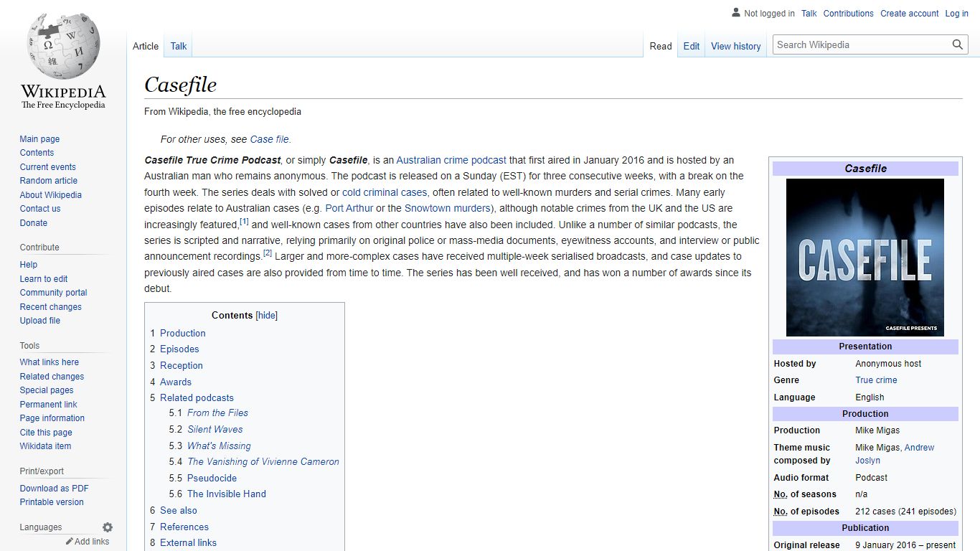Open the Port Arthur link
Image resolution: width=980 pixels, height=551 pixels.
tap(349, 208)
